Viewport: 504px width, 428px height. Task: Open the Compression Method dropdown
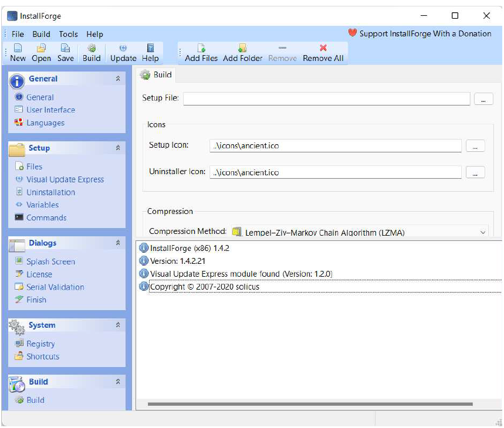coord(483,232)
